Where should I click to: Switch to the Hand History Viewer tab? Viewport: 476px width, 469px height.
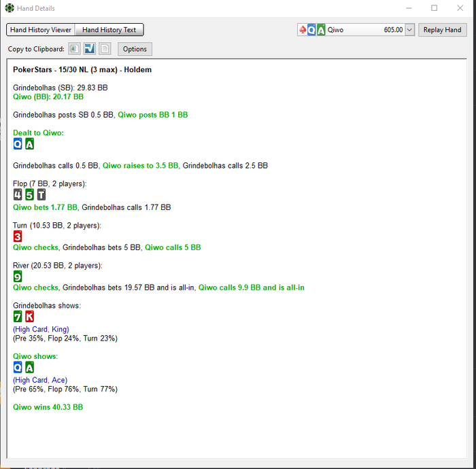pos(41,30)
